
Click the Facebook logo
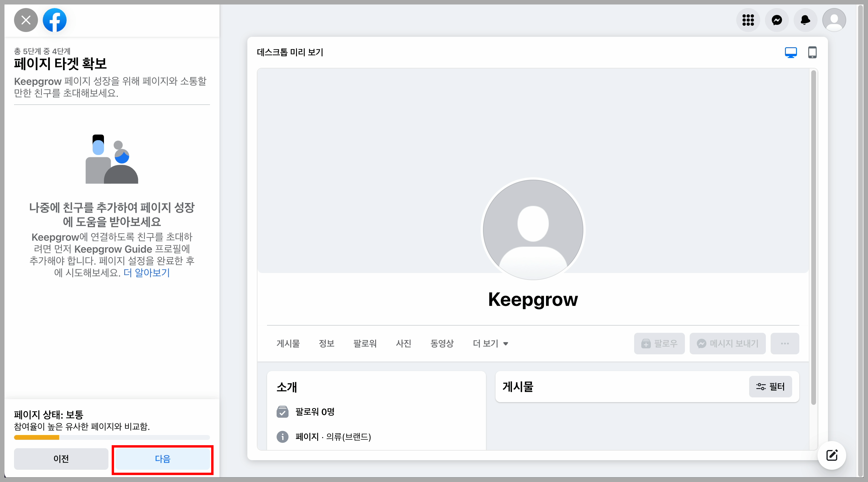(55, 20)
